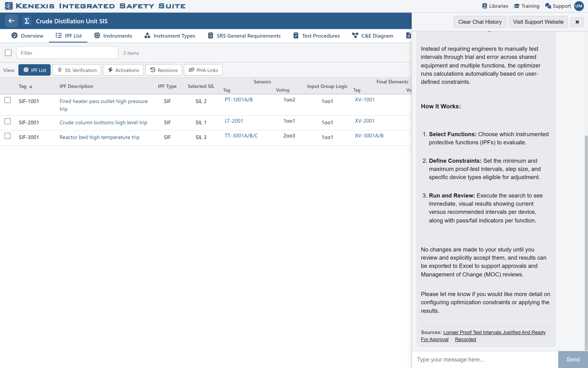Switch to the Instruments tab
Image resolution: width=588 pixels, height=368 pixels.
(113, 35)
